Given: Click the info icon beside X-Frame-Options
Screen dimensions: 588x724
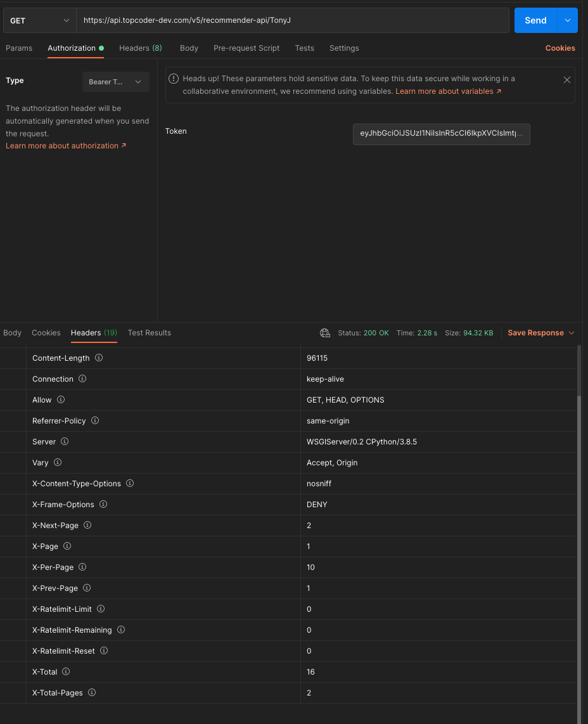Looking at the screenshot, I should 104,504.
